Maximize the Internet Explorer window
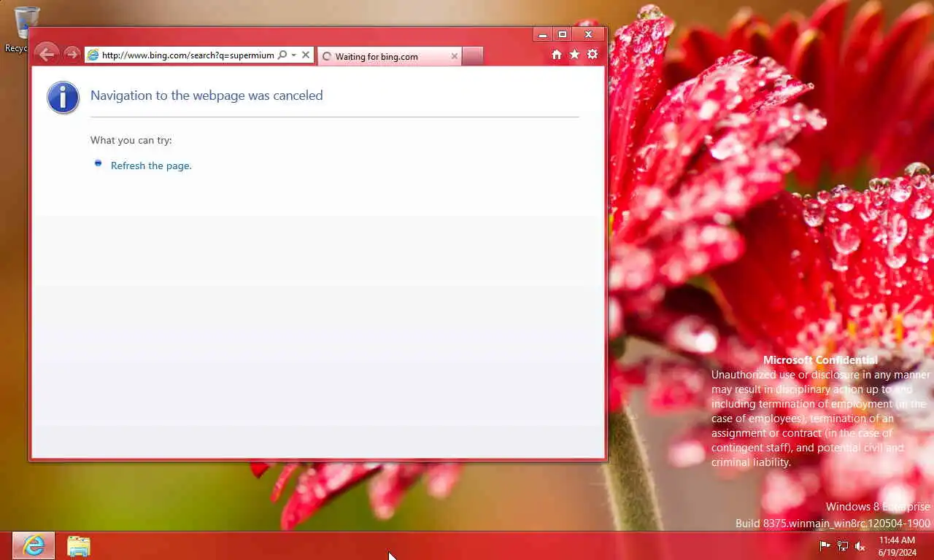934x560 pixels. 562,34
